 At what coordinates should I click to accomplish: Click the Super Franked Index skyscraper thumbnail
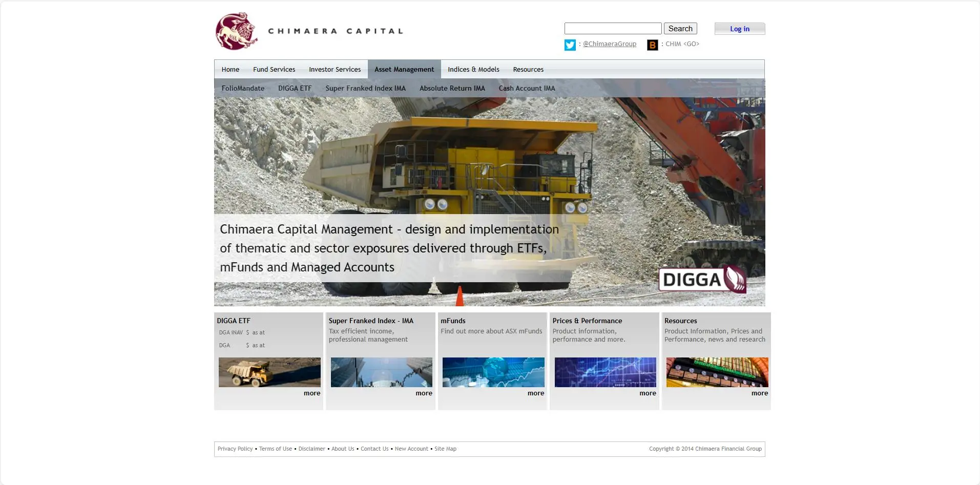(x=382, y=372)
